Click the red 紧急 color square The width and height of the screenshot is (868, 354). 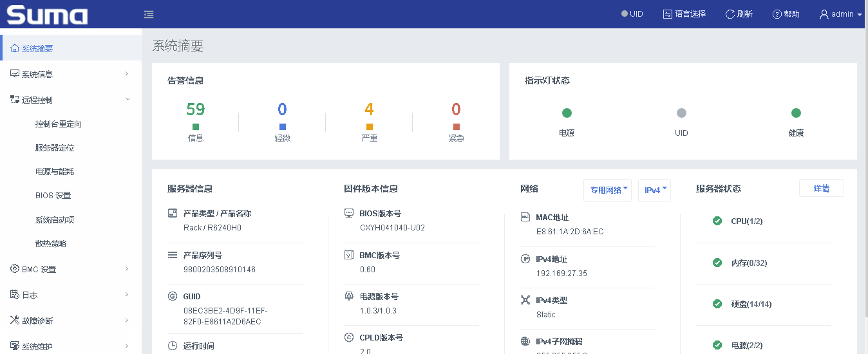(x=456, y=127)
